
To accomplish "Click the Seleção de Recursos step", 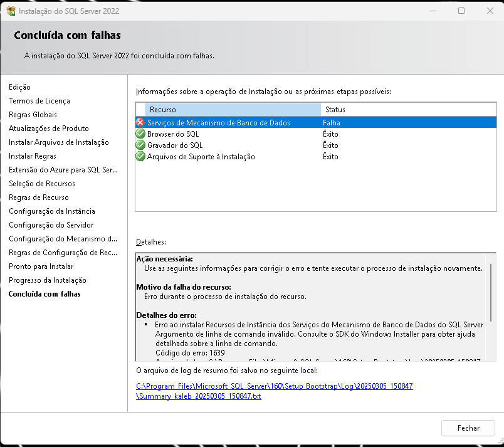I will (x=42, y=184).
